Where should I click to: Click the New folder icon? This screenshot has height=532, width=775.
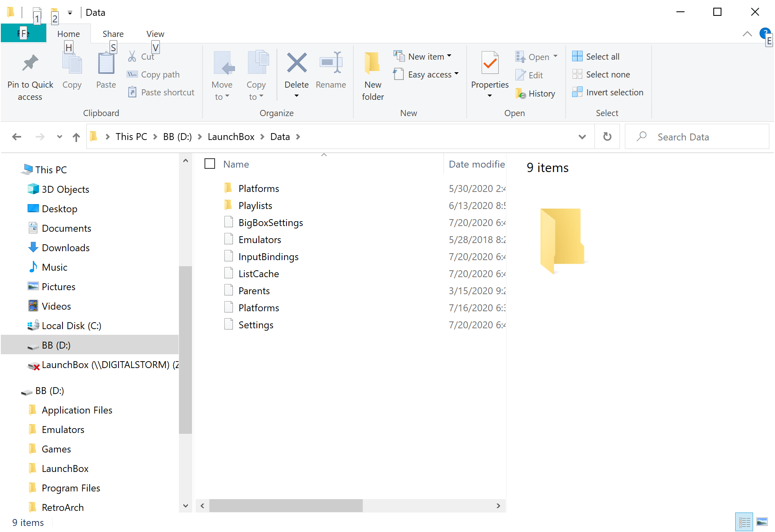[x=372, y=64]
